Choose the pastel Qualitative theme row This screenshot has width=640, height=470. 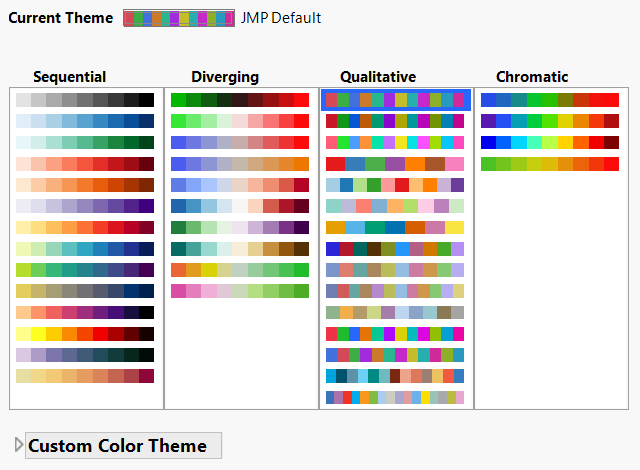click(x=395, y=206)
